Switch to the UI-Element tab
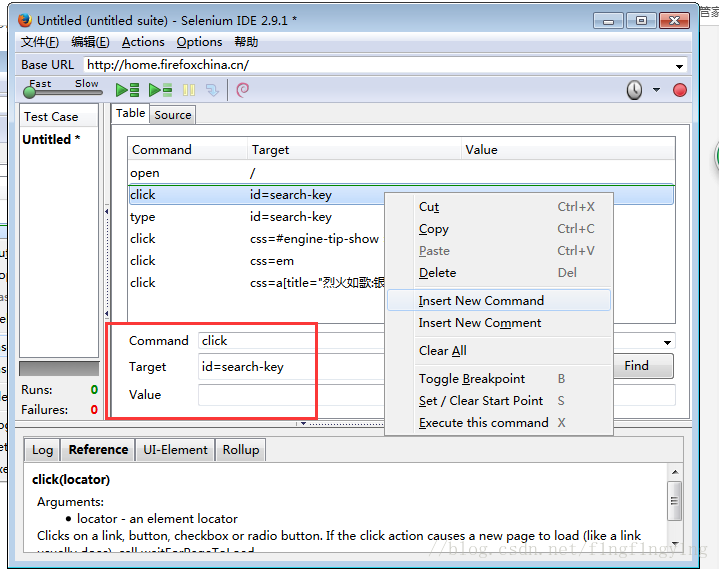This screenshot has height=569, width=719. 175,450
